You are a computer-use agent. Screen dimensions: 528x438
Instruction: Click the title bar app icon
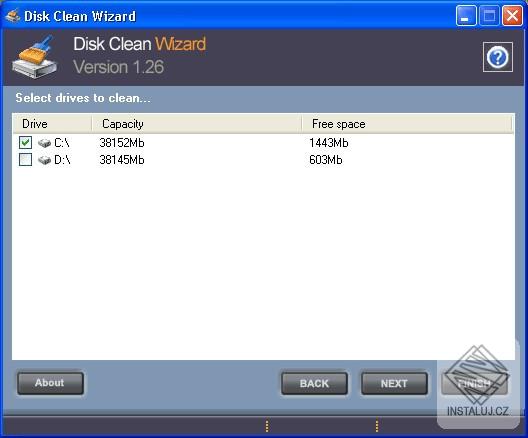point(12,16)
